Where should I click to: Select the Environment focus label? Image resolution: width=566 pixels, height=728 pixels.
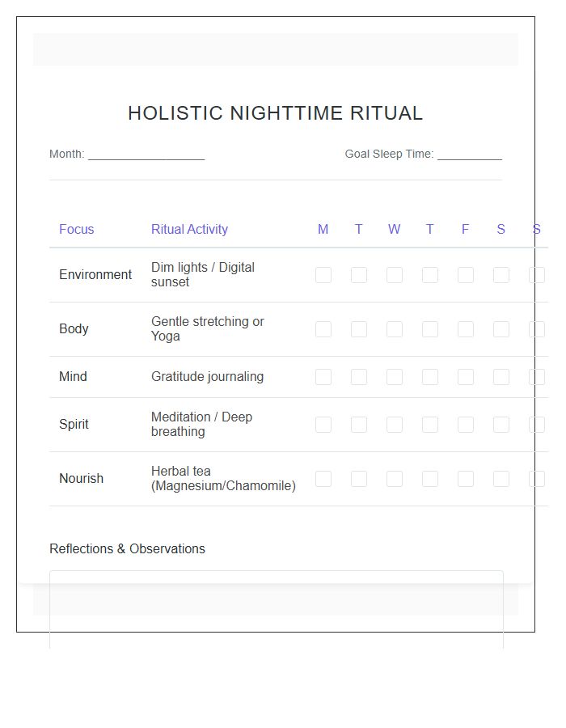(95, 275)
